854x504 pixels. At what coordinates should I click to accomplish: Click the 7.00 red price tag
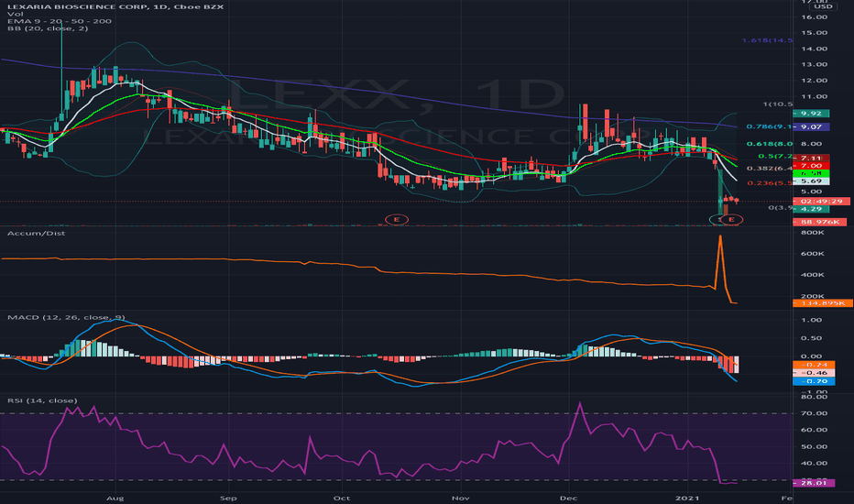812,166
